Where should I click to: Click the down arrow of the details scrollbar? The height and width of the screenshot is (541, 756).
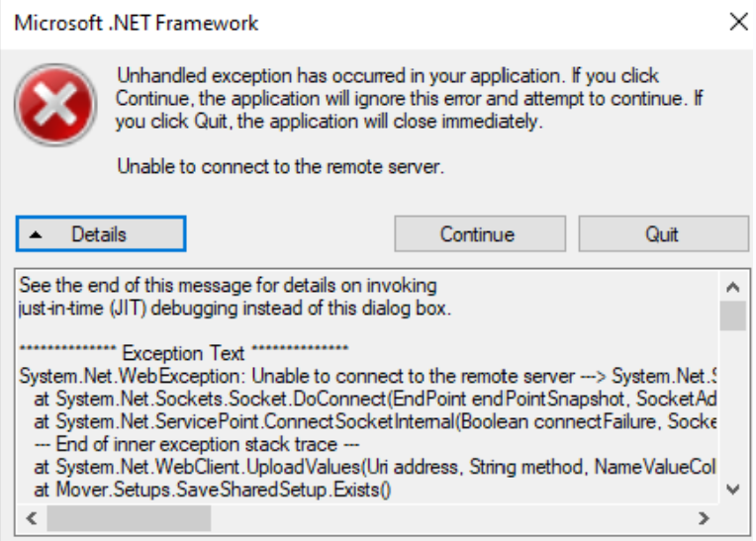[733, 490]
